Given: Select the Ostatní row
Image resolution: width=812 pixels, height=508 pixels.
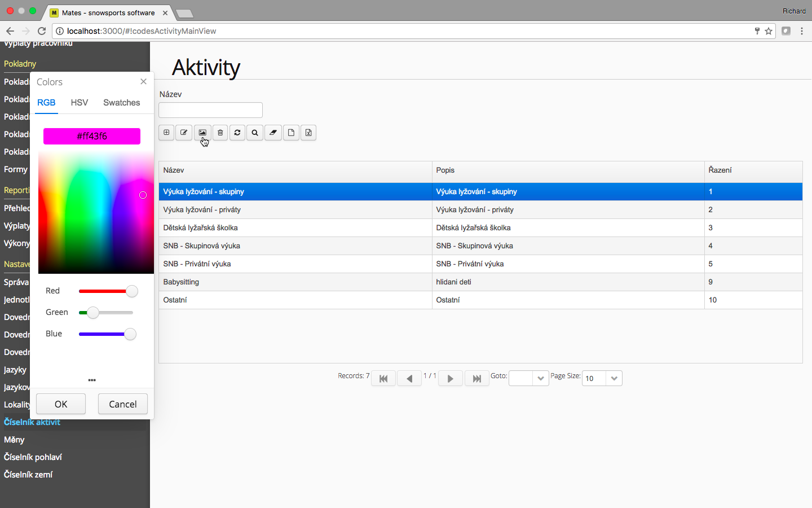Looking at the screenshot, I should tap(480, 300).
